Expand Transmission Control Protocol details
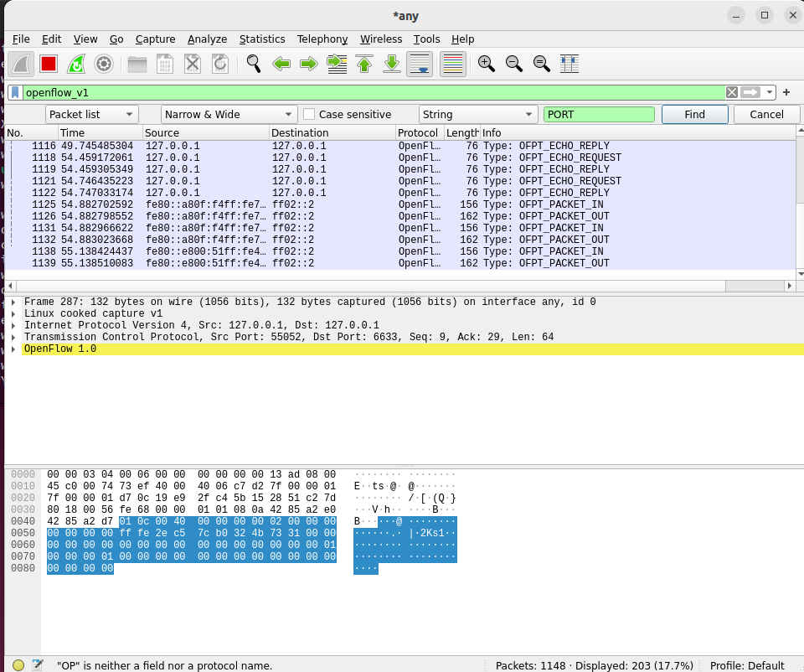The image size is (804, 672). 13,338
